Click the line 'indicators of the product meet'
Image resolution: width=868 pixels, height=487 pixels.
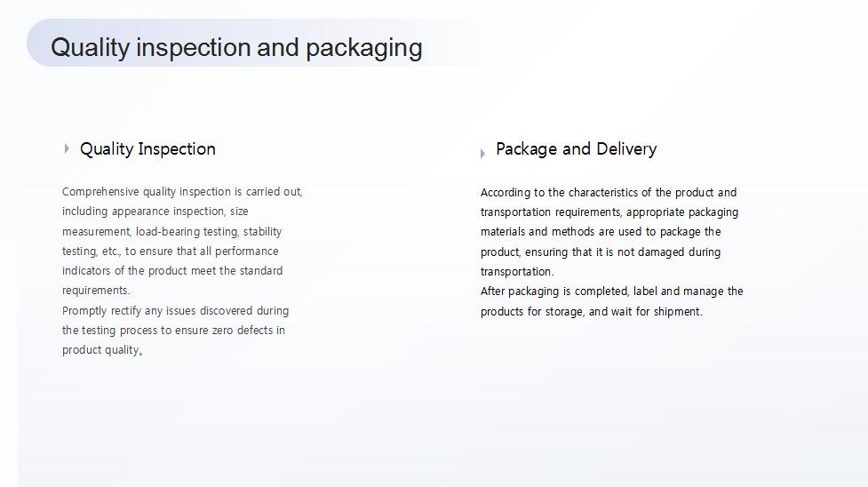[x=172, y=271]
